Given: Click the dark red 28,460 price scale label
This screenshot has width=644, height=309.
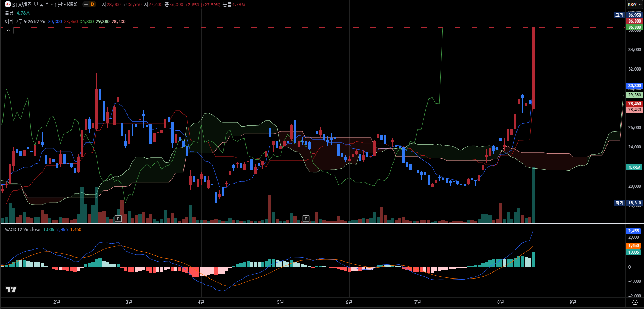Looking at the screenshot, I should coord(634,104).
